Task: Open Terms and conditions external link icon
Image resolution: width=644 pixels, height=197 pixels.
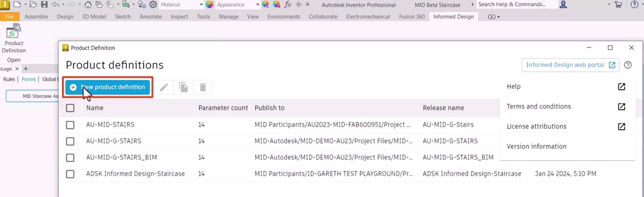Action: pyautogui.click(x=621, y=106)
